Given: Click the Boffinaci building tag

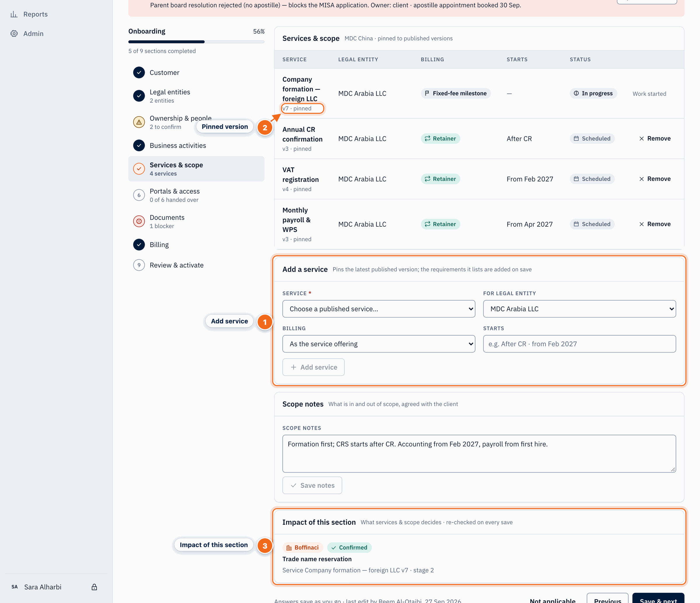Looking at the screenshot, I should [302, 548].
